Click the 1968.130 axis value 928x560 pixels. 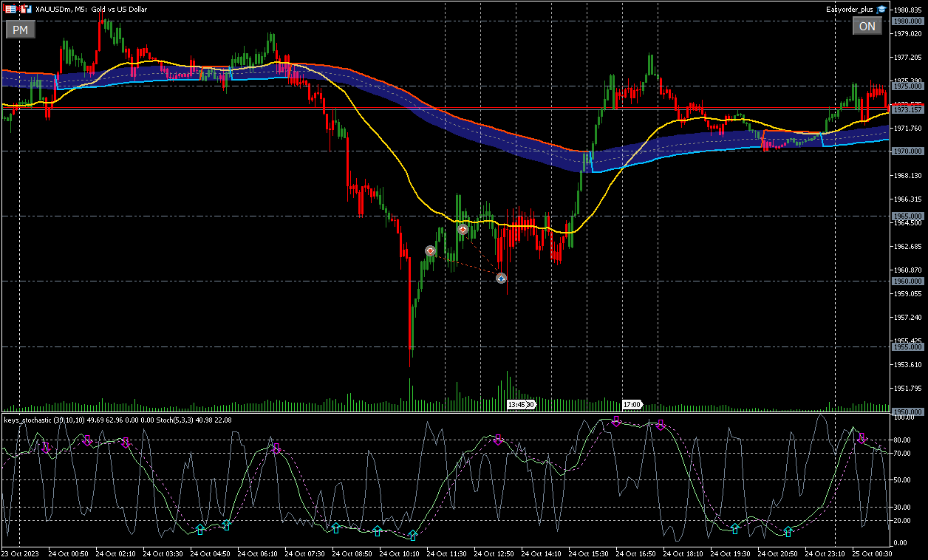(x=908, y=176)
